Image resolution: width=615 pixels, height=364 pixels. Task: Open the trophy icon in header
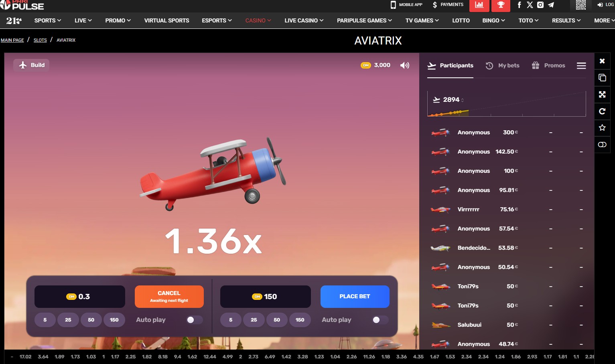point(500,5)
